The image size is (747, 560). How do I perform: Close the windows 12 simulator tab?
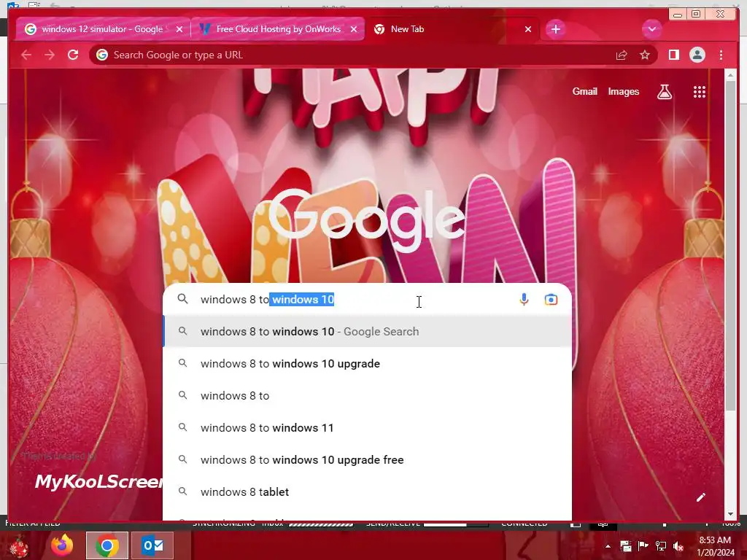[x=179, y=29]
